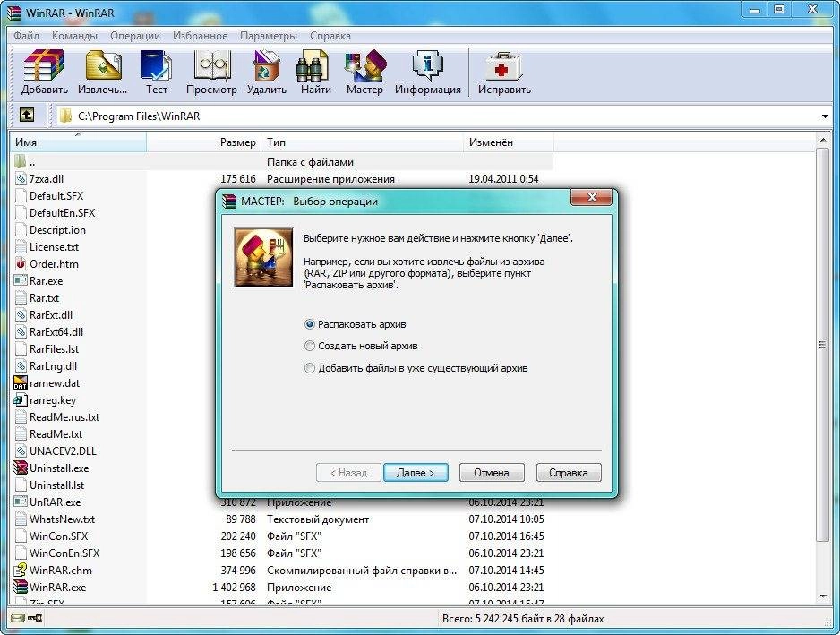Sort list by Размер column header

click(203, 142)
